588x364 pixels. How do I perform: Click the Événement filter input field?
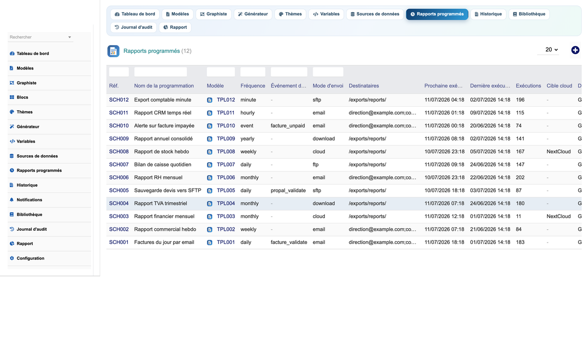[x=289, y=72]
